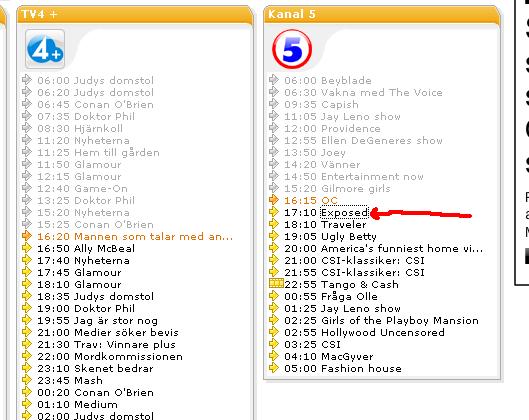Click the arrow icon beside 16:15 OC
The width and height of the screenshot is (529, 420).
[274, 200]
